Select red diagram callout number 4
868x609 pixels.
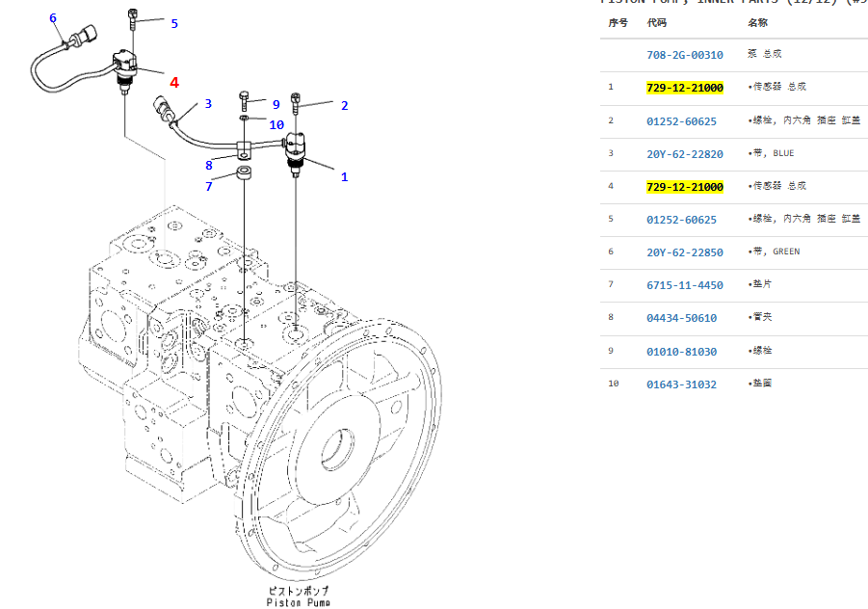pos(174,83)
